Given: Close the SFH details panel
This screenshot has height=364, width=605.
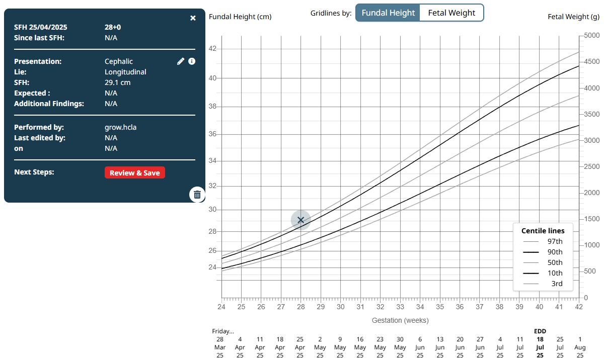Looking at the screenshot, I should [x=193, y=18].
